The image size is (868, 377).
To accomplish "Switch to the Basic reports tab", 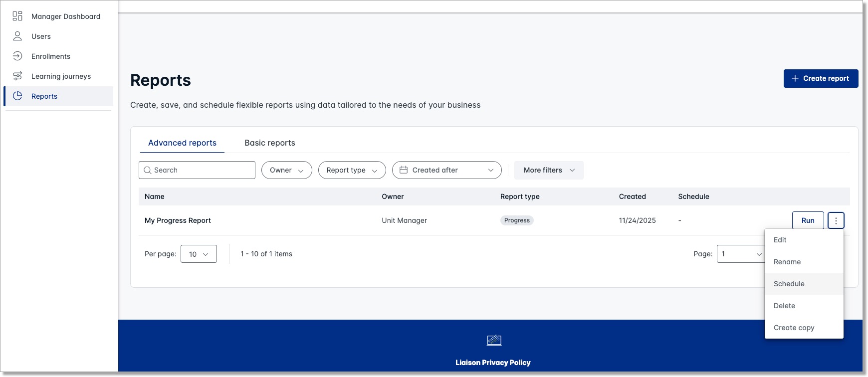I will click(270, 143).
